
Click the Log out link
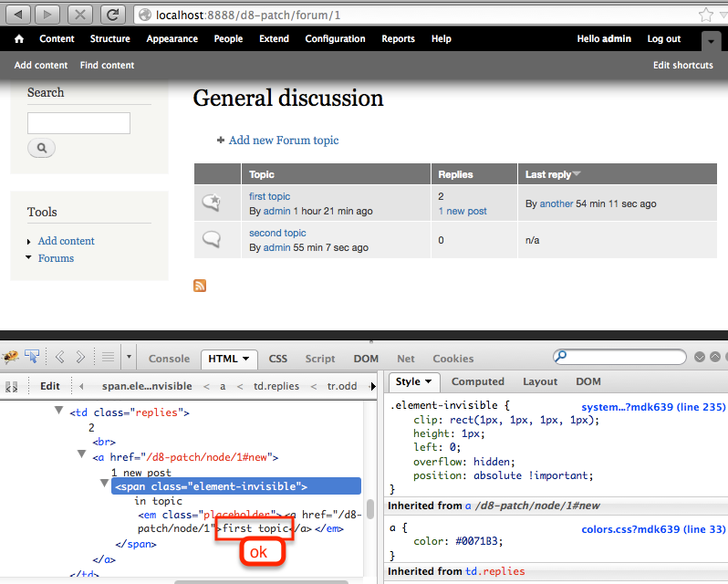664,39
